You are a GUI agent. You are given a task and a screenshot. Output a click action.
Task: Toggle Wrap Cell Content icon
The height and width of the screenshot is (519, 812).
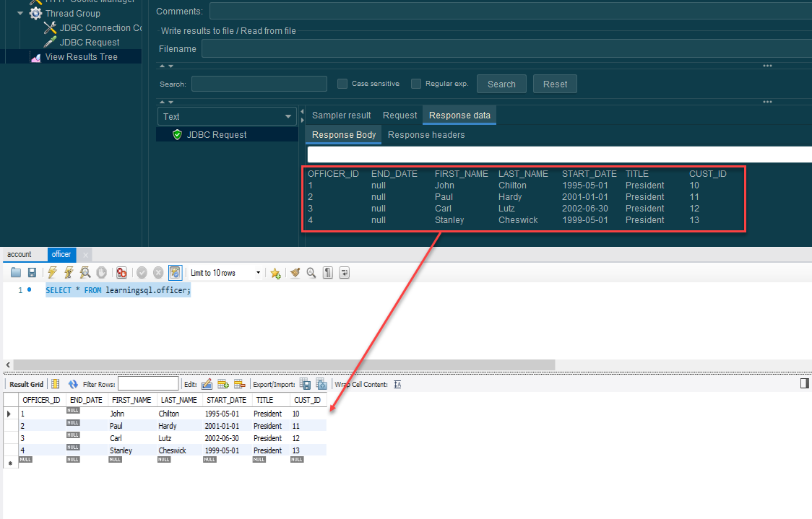pyautogui.click(x=397, y=384)
